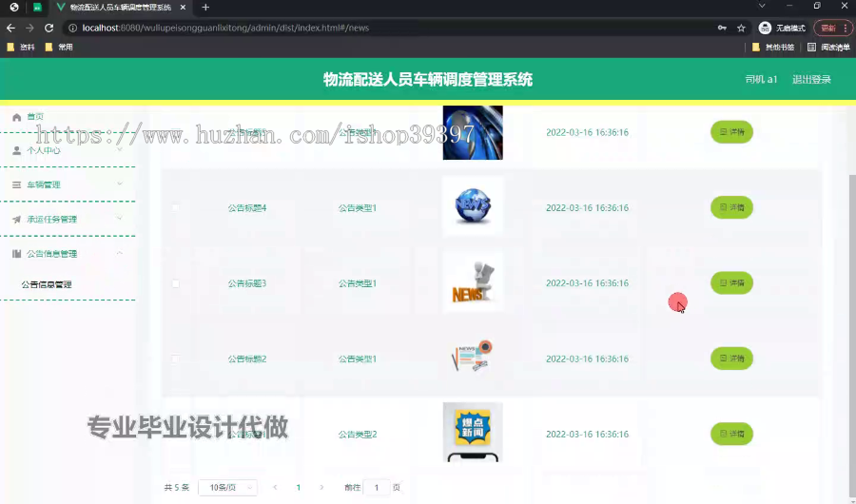Open a new browser tab with plus
The image size is (856, 504).
(x=205, y=7)
